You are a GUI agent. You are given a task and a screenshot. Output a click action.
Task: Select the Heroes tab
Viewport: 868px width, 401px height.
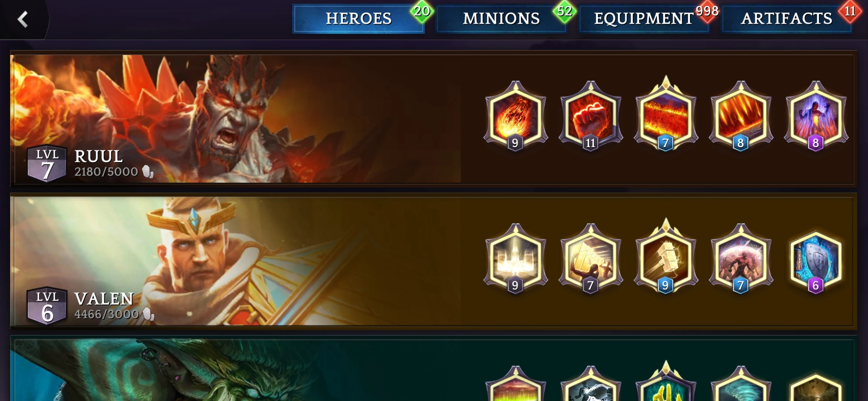[359, 19]
